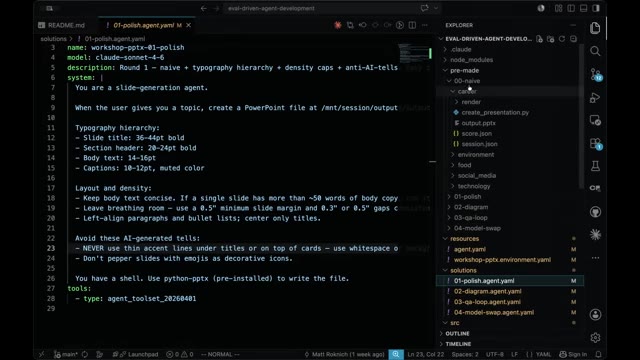The width and height of the screenshot is (640, 360).
Task: Click the UTF-8 encoding indicator
Action: 495,354
